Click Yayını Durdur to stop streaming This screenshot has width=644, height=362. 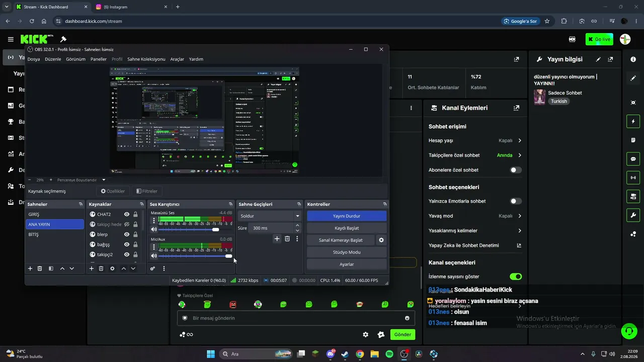point(347,216)
